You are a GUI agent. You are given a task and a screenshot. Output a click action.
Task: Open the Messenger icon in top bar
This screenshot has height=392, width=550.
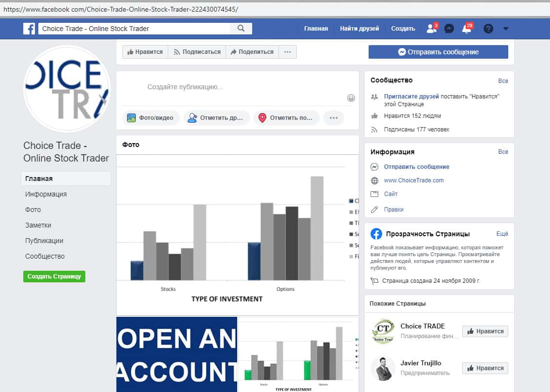(x=449, y=29)
